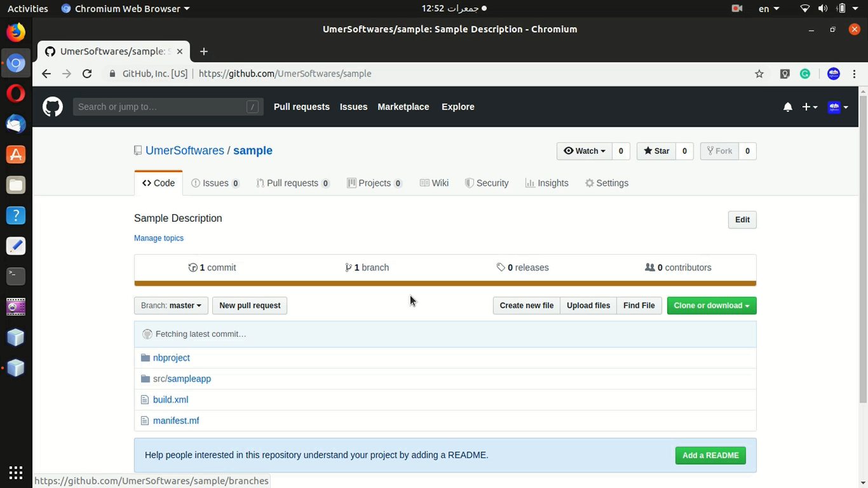Close the UmerSoftwares/sample tab
Screen dimensions: 868x488
point(179,51)
